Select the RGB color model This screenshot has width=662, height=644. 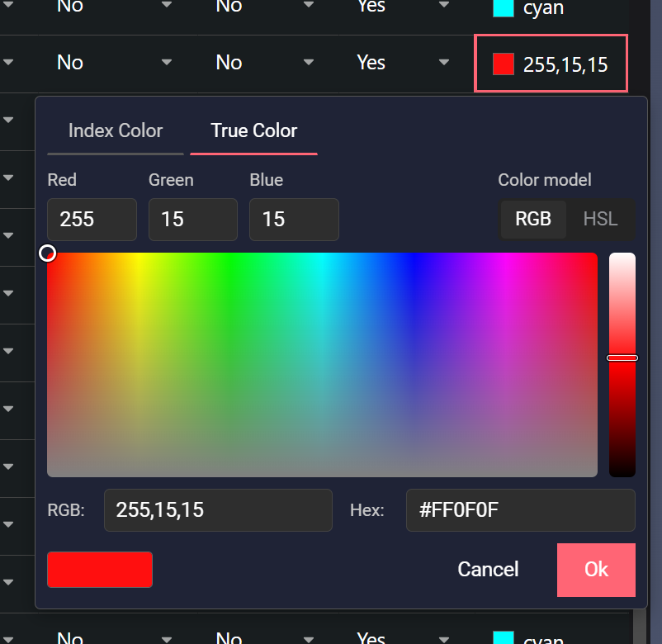click(533, 219)
